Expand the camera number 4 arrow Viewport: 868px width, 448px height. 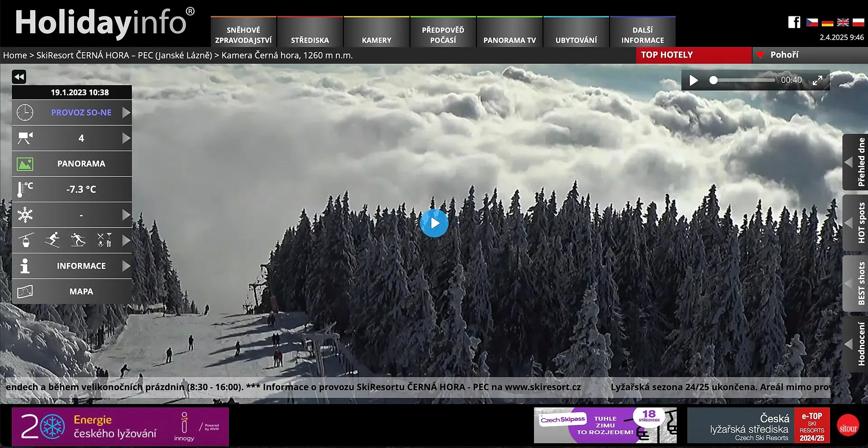(x=126, y=138)
